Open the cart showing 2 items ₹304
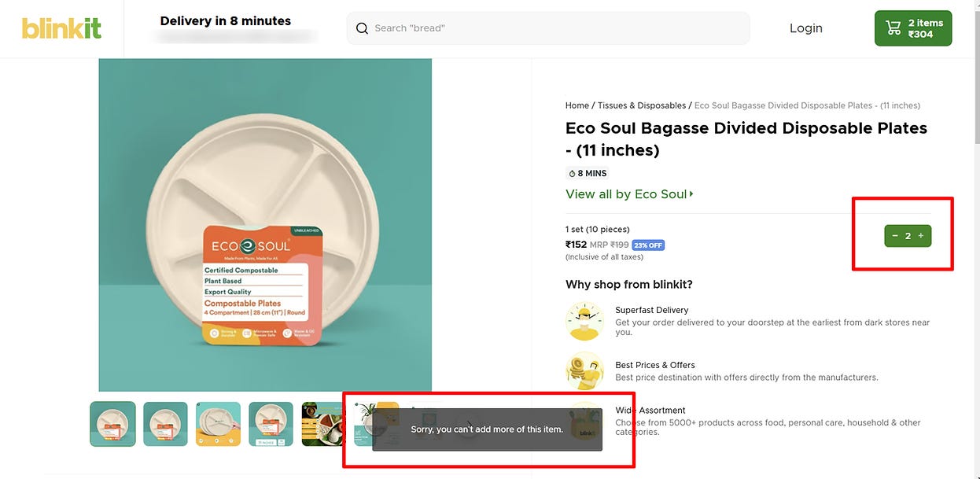Viewport: 980px width, 479px height. point(913,28)
